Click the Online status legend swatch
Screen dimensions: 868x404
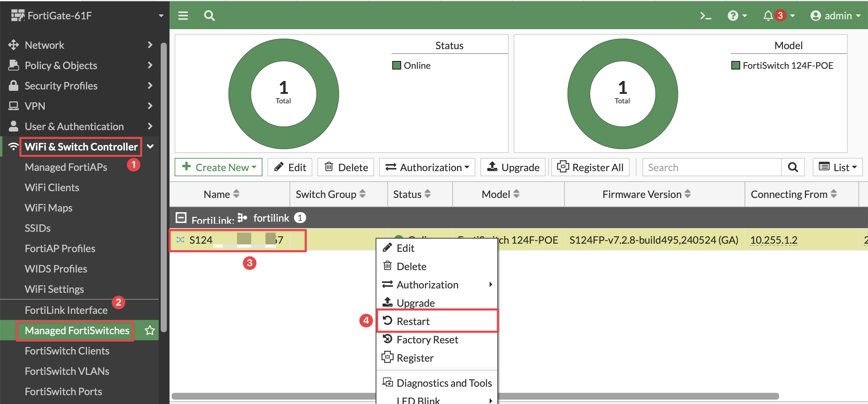pyautogui.click(x=396, y=65)
